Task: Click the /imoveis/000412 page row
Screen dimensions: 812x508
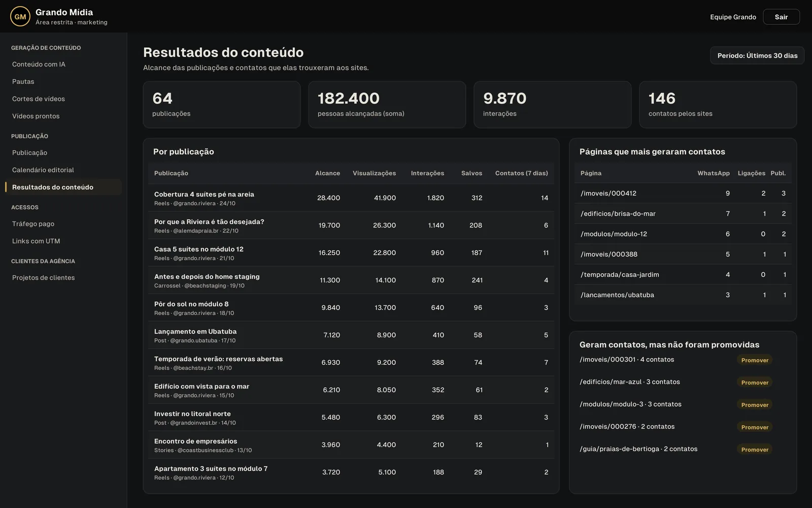Action: tap(683, 193)
